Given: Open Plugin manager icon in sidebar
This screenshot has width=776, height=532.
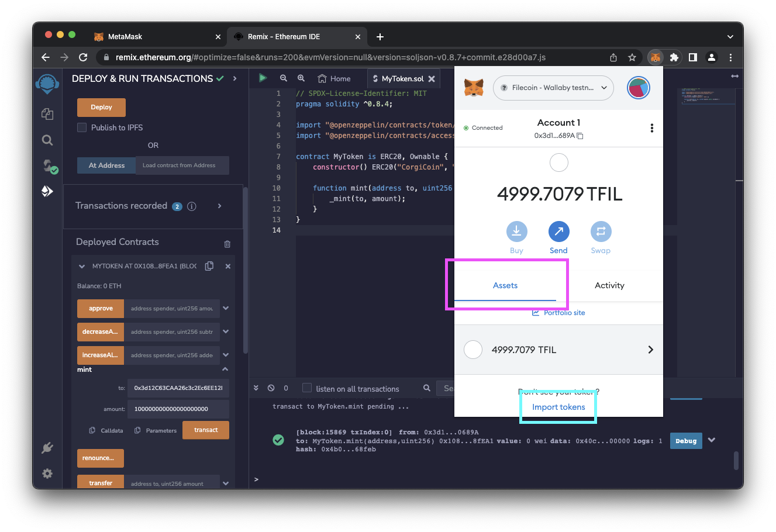Looking at the screenshot, I should coord(47,448).
